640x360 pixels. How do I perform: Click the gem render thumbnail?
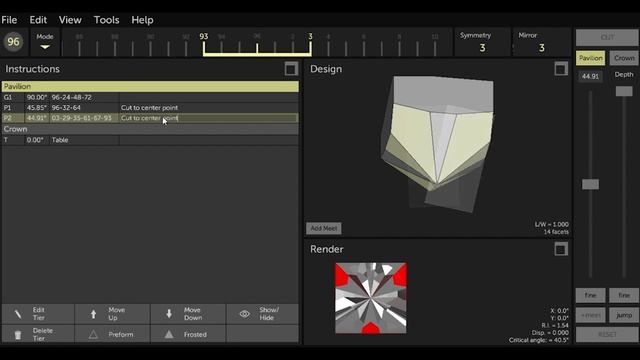[x=371, y=298]
